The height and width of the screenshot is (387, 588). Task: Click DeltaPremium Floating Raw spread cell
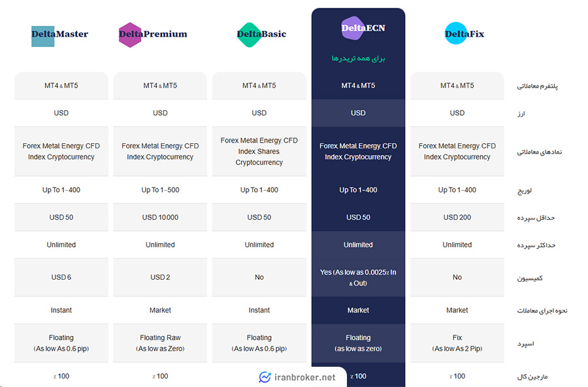point(160,343)
